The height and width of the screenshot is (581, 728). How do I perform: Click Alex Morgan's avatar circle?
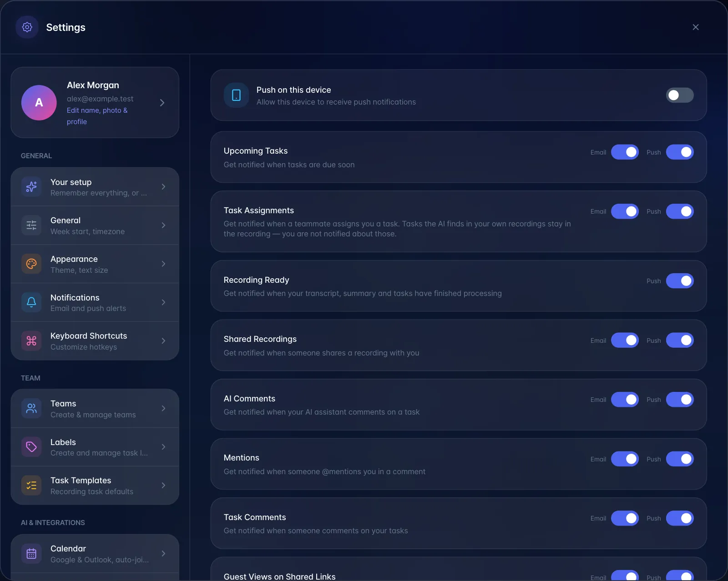tap(39, 103)
